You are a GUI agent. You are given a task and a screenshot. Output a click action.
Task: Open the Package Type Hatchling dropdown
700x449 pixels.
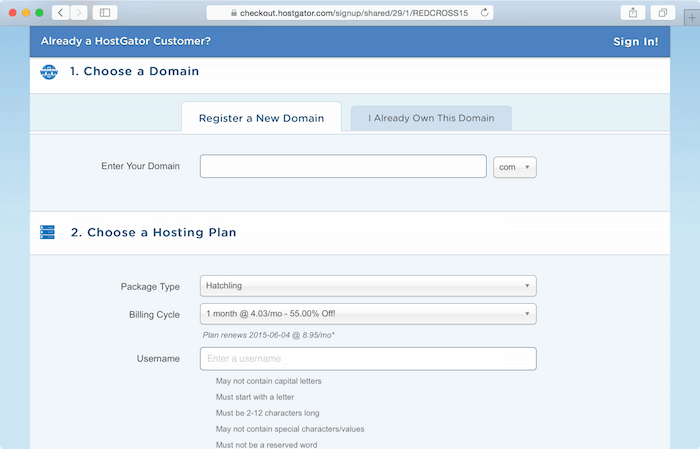click(368, 286)
